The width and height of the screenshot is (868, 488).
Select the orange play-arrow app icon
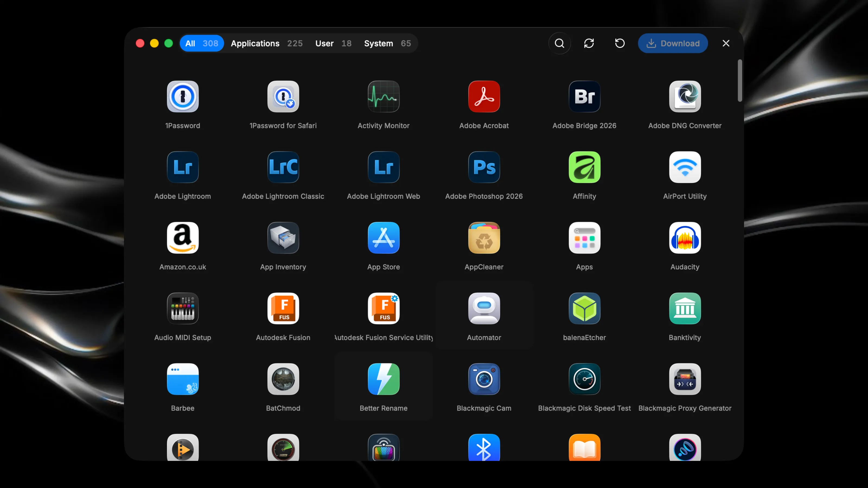pyautogui.click(x=183, y=447)
